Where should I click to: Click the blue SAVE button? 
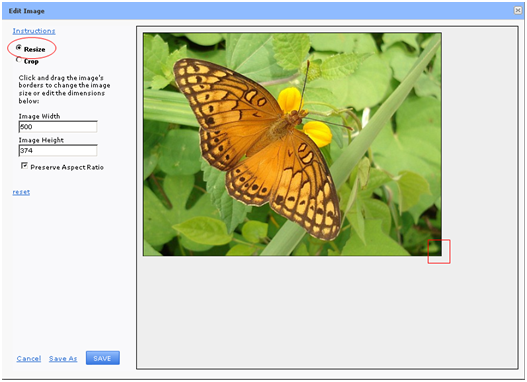tap(103, 358)
